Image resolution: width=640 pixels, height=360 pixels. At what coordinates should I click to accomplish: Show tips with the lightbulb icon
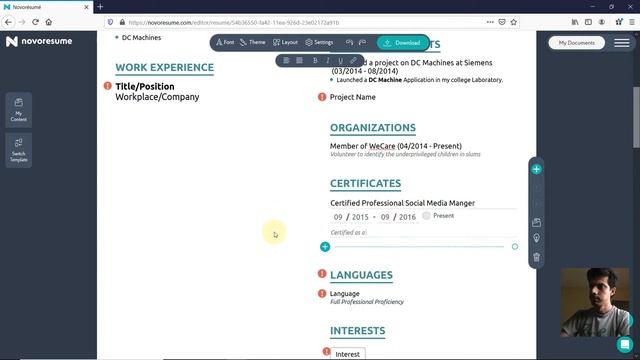(536, 238)
